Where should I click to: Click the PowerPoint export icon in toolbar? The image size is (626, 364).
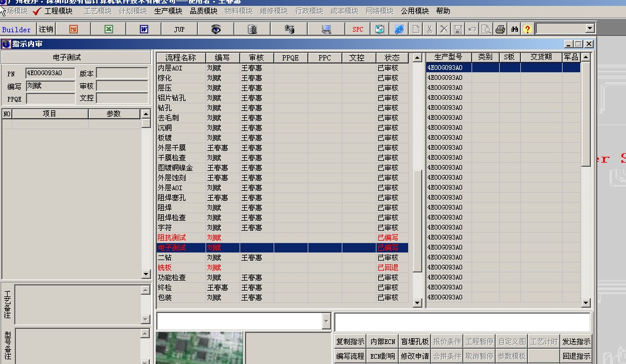(x=73, y=29)
